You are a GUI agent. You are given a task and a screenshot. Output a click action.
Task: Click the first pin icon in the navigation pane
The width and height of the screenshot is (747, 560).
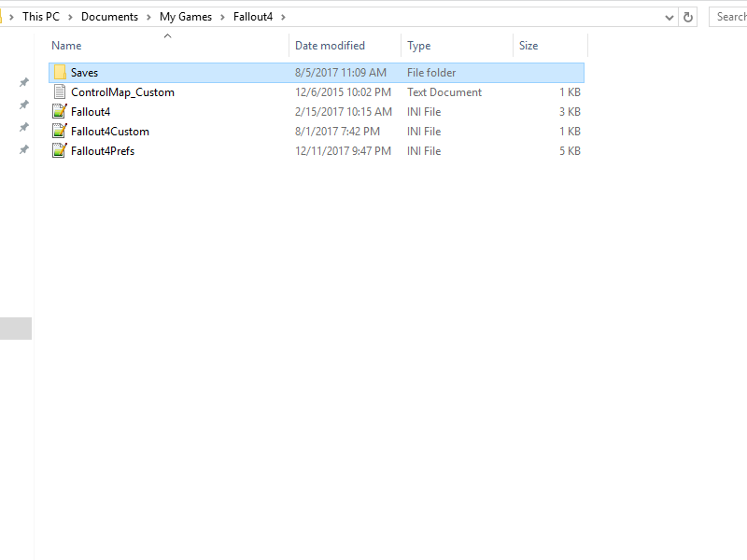coord(24,82)
